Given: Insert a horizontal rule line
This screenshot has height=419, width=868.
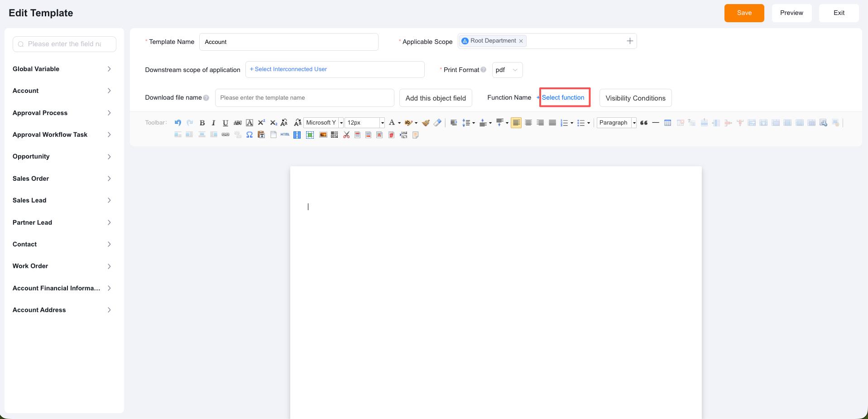Looking at the screenshot, I should tap(656, 123).
